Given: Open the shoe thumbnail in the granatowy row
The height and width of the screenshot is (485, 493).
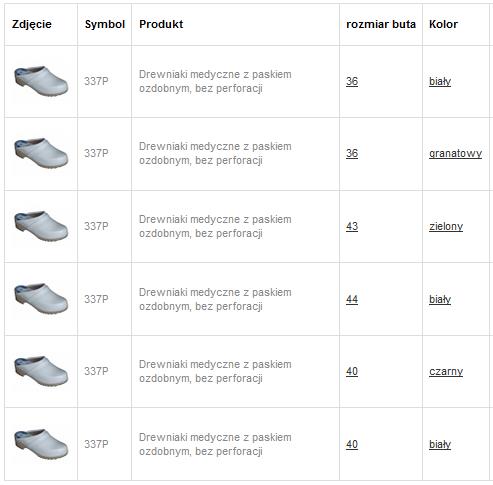Looking at the screenshot, I should coord(41,153).
